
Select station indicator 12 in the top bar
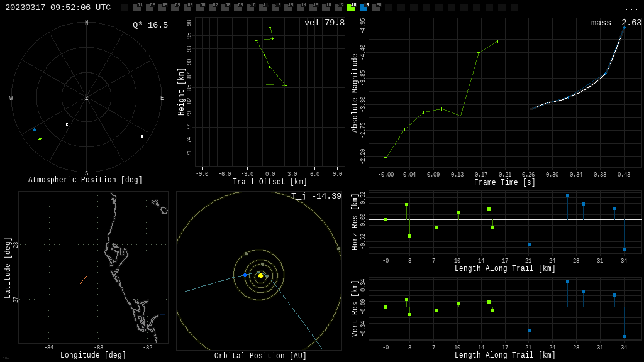(x=275, y=7)
